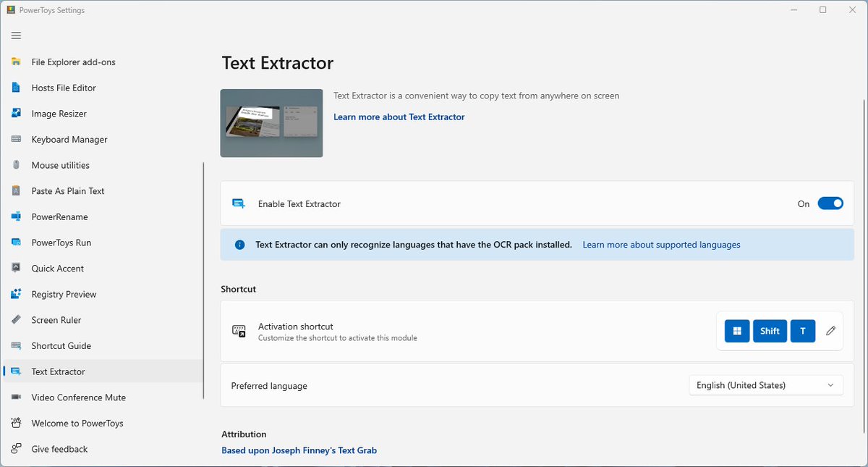
Task: Open Learn more about Text Extractor link
Action: [x=399, y=117]
